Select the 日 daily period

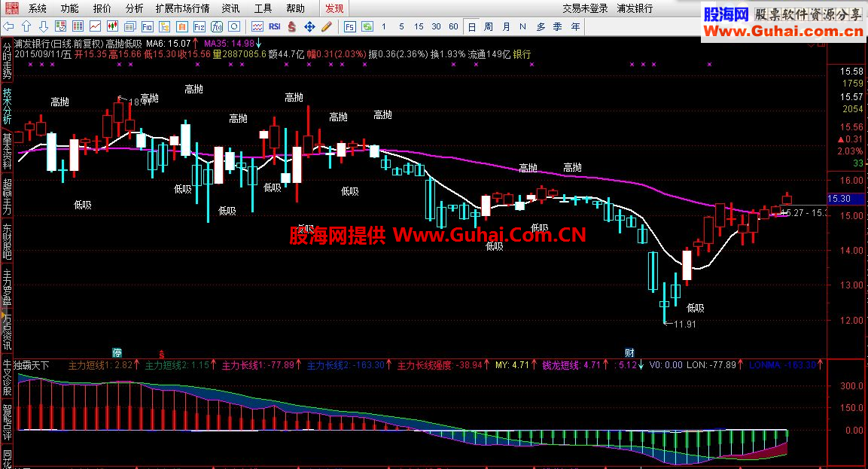point(472,26)
